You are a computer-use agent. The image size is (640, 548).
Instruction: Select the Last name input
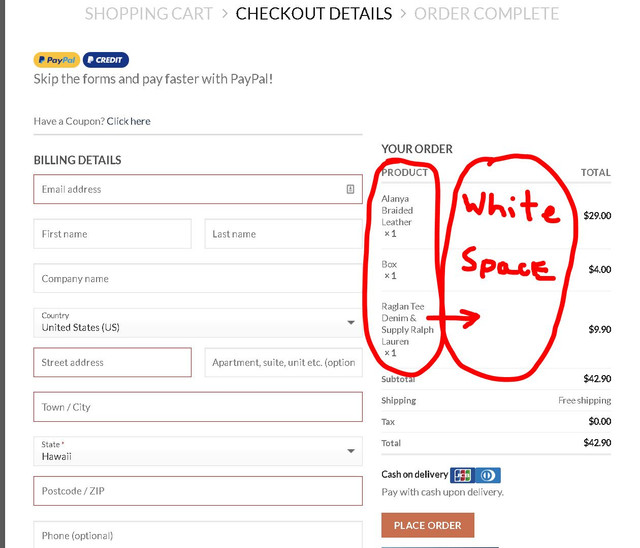[283, 234]
